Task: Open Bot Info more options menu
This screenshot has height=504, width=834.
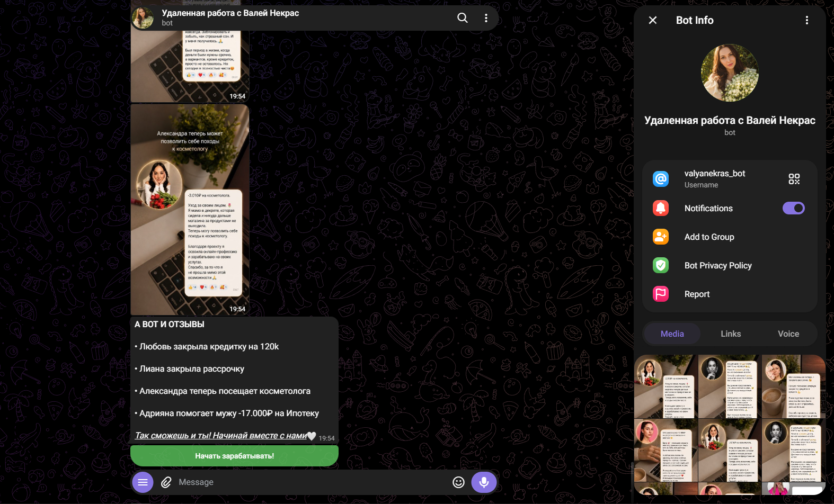Action: coord(807,20)
